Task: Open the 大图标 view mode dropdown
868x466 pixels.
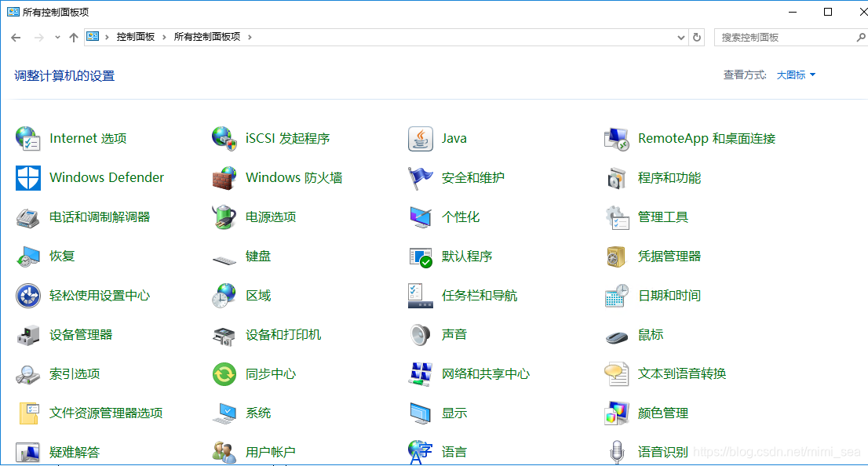Action: click(x=796, y=75)
